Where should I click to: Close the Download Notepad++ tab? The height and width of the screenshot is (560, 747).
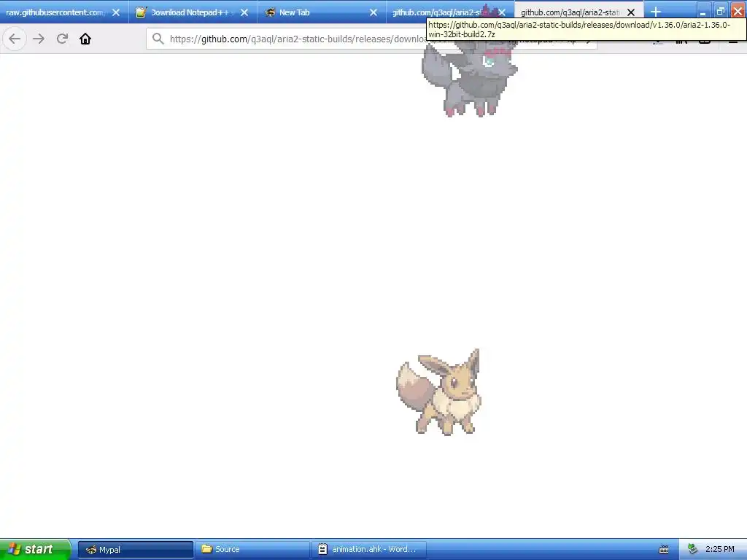pyautogui.click(x=244, y=12)
